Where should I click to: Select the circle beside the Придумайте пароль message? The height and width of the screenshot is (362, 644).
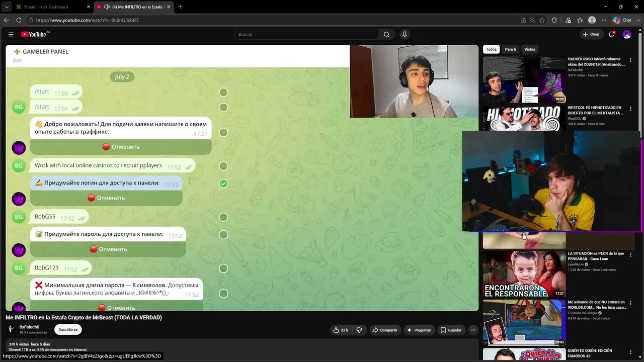(x=223, y=235)
